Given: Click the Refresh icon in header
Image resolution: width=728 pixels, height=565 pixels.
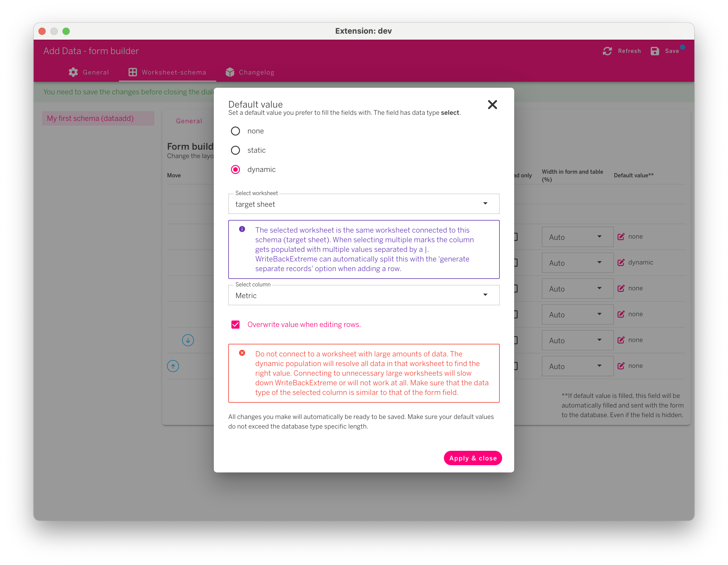Looking at the screenshot, I should pyautogui.click(x=607, y=51).
